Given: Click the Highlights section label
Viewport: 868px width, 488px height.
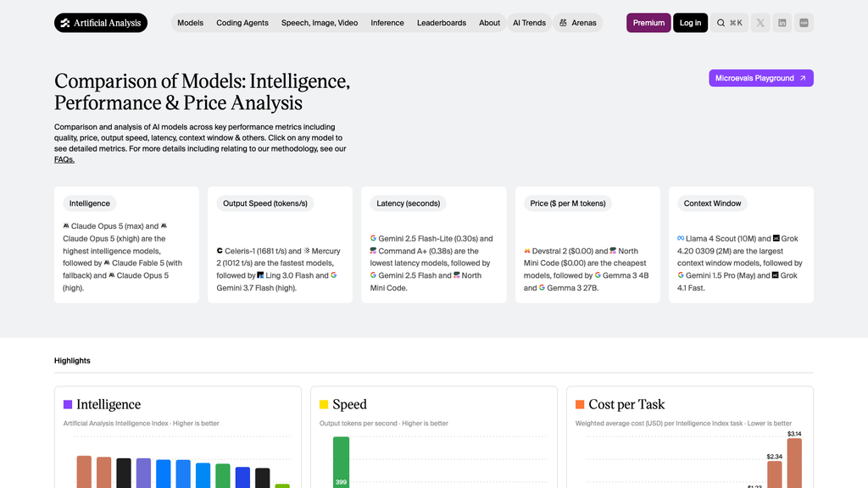Looking at the screenshot, I should (x=72, y=361).
